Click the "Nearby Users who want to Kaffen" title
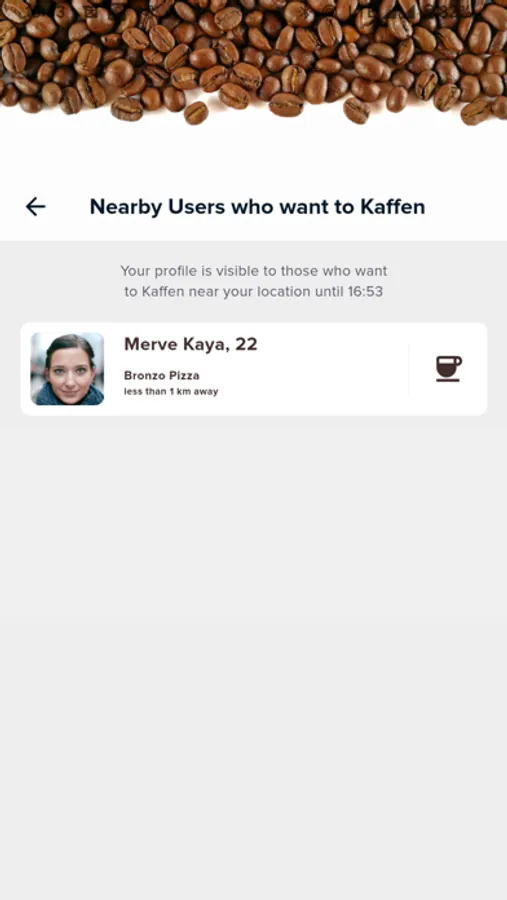507x900 pixels. [x=257, y=207]
